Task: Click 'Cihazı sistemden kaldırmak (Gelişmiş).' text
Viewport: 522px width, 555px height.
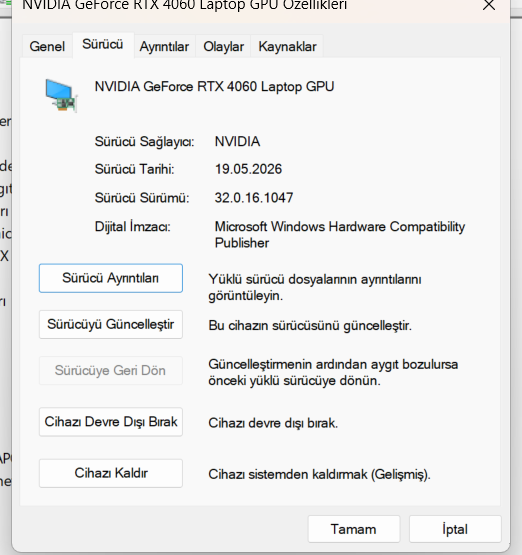Action: click(319, 474)
